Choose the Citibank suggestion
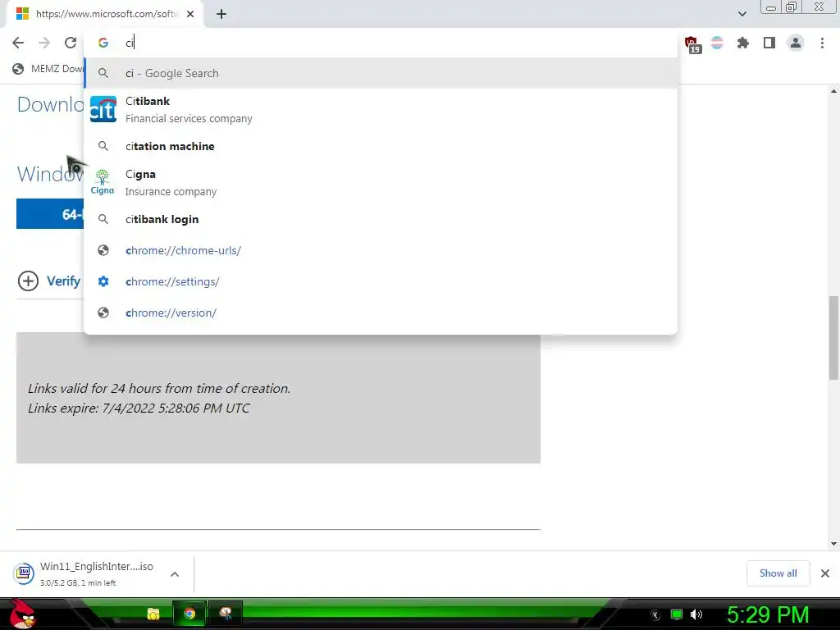This screenshot has height=630, width=840. (381, 109)
